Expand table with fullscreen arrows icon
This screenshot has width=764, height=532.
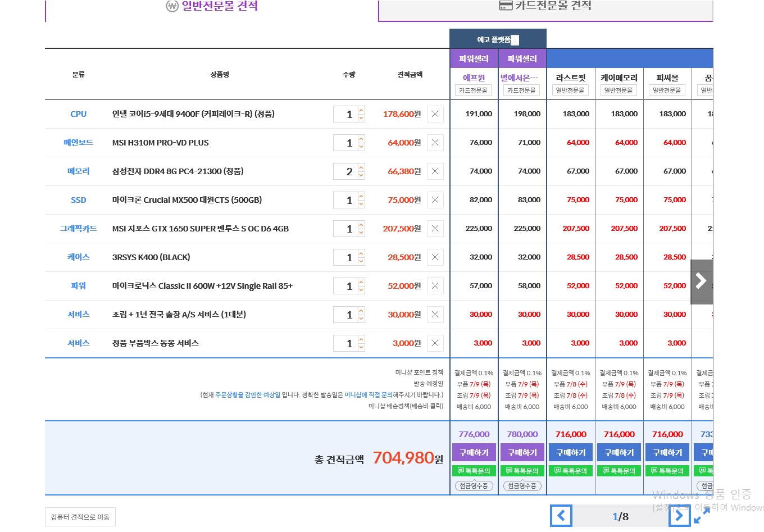[x=702, y=516]
